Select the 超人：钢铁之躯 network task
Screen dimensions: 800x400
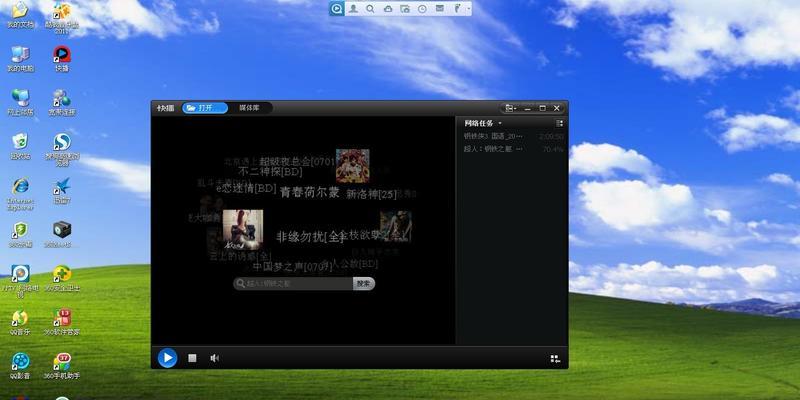[x=514, y=149]
